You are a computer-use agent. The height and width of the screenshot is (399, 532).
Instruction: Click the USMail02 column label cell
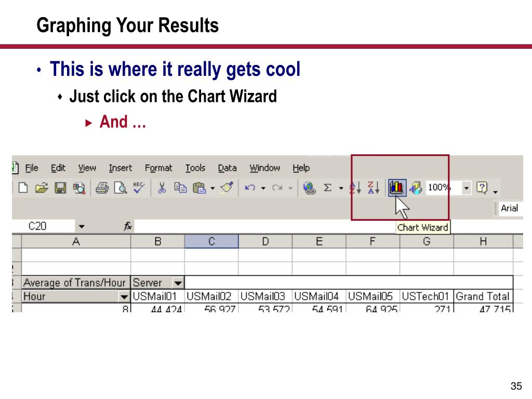click(x=212, y=297)
